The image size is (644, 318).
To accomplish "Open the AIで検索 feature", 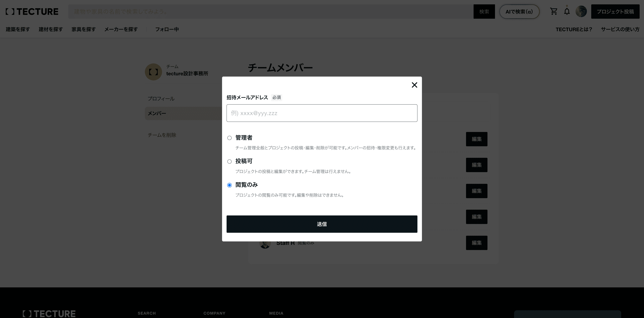I will (x=519, y=11).
